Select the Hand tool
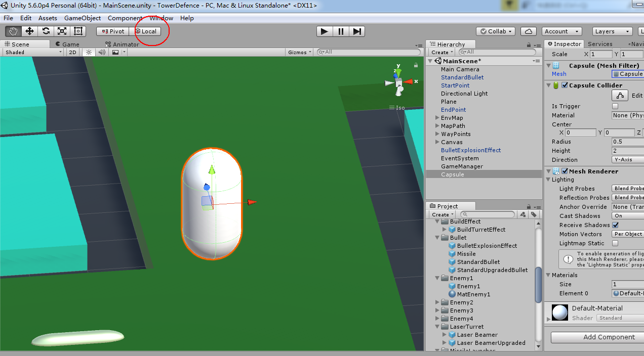 13,31
